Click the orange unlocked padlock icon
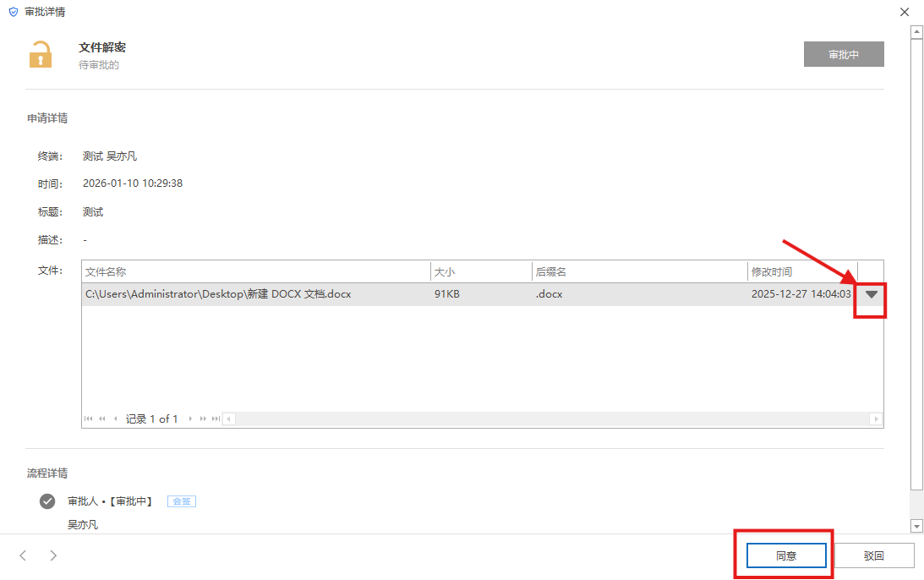This screenshot has width=924, height=580. tap(41, 55)
